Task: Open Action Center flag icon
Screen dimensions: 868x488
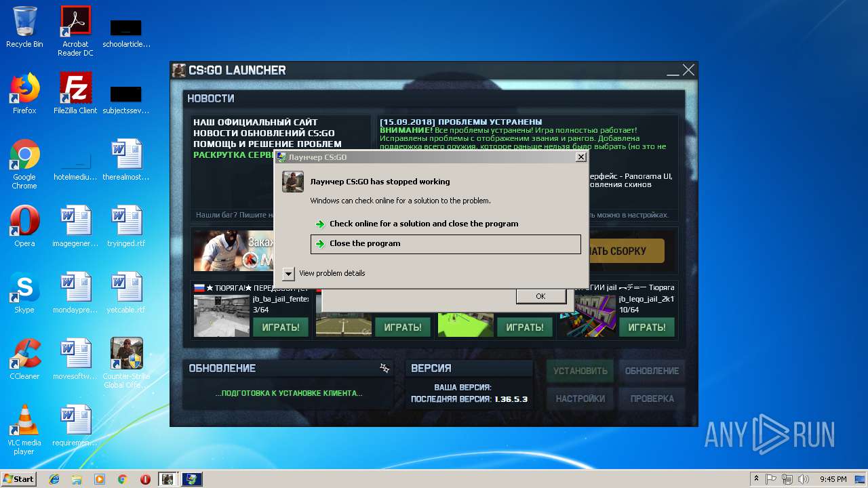Action: [771, 479]
